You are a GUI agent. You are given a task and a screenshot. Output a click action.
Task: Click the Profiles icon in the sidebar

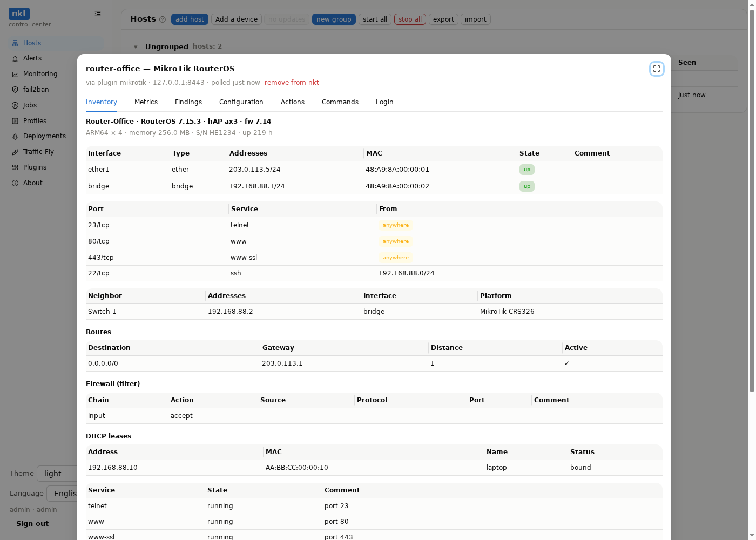pos(15,121)
